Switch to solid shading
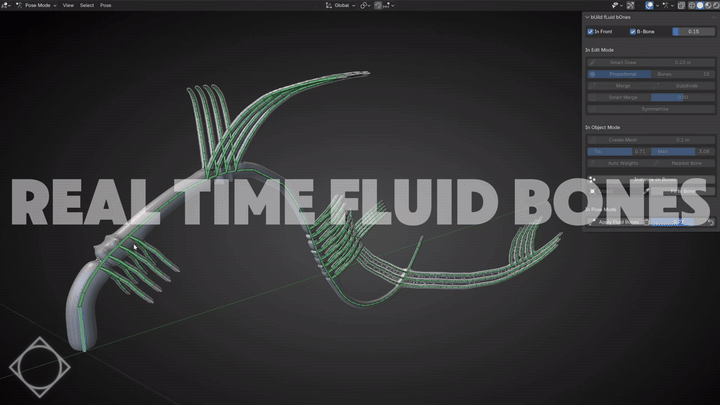 700,5
